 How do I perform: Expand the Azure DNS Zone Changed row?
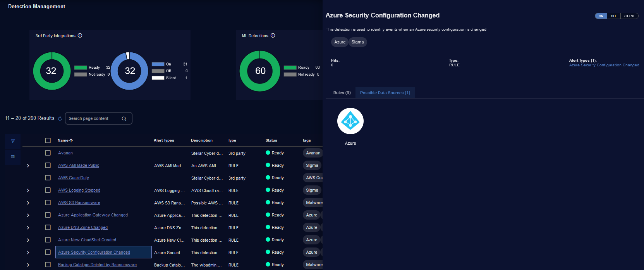[x=28, y=228]
